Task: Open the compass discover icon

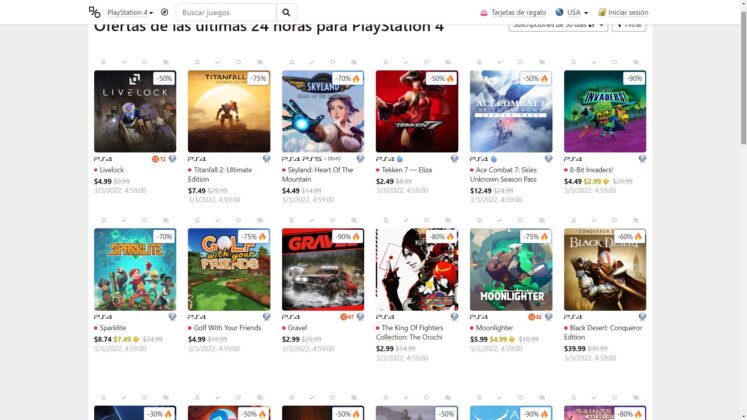Action: [164, 12]
